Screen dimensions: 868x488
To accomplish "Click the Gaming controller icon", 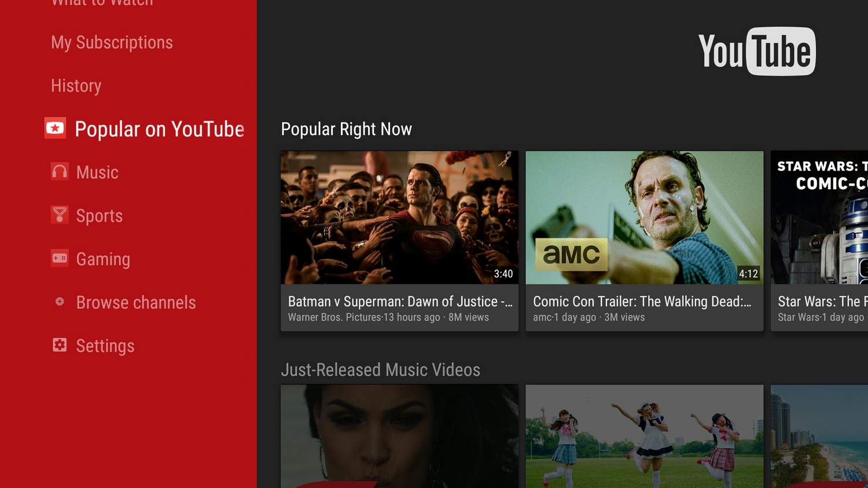I will (60, 258).
